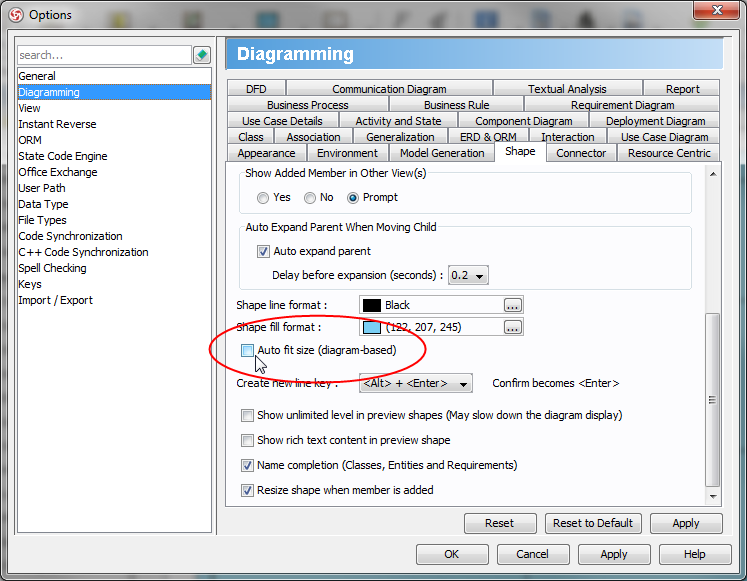Click the blue fill color swatch

coord(372,327)
